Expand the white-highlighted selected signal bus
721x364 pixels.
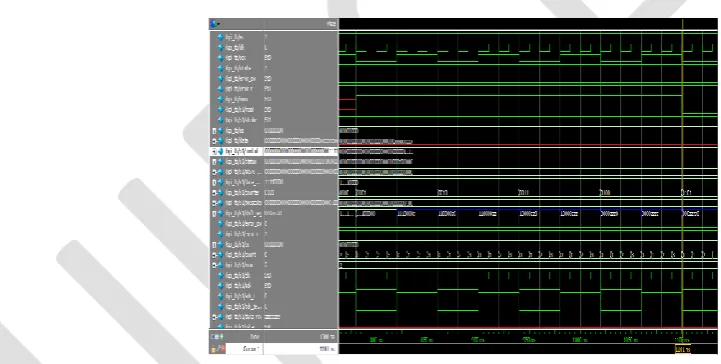pos(214,151)
